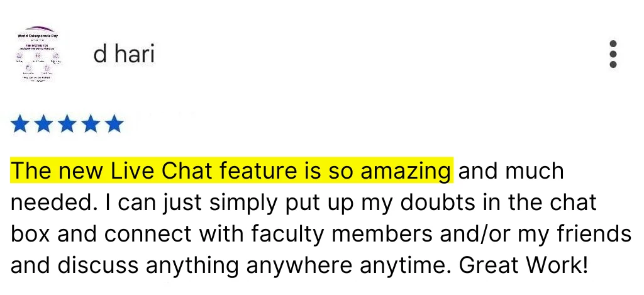Click the word discuss in last line
Screen dimensions: 644x295
[97, 265]
